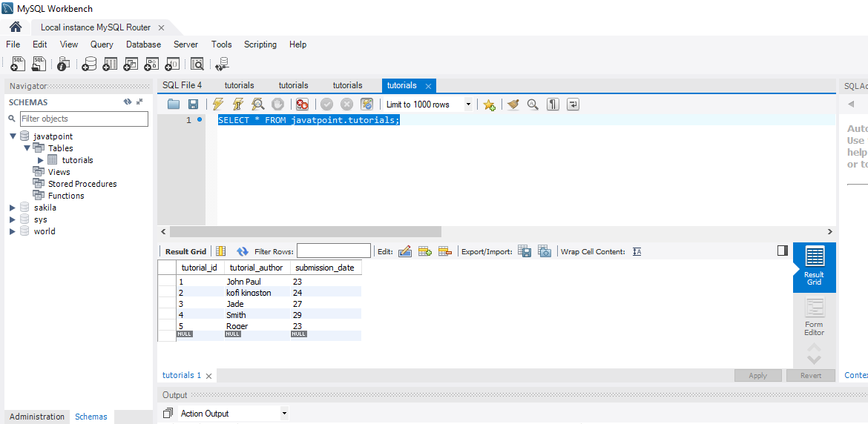
Task: Export recordset to external file
Action: [525, 251]
